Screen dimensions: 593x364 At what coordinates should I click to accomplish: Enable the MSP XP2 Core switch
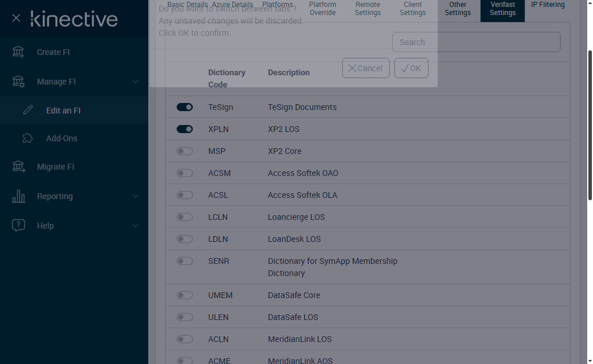click(x=185, y=151)
